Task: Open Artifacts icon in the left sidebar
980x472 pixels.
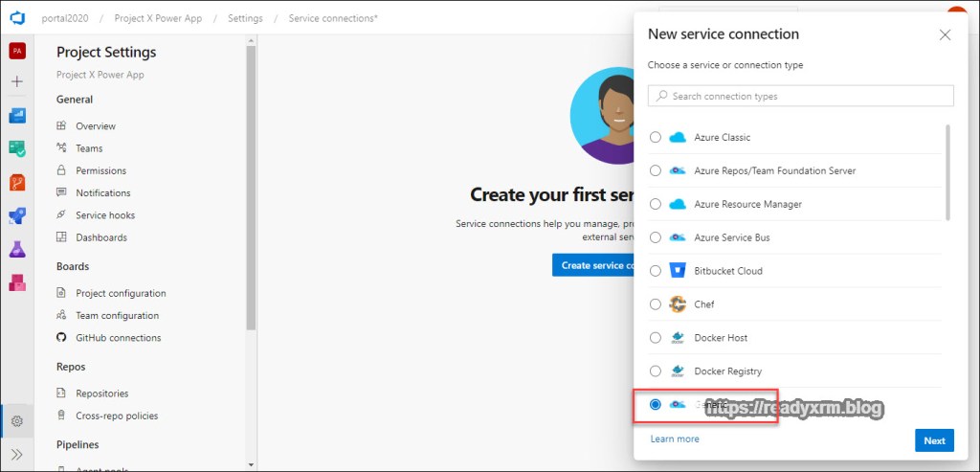Action: click(x=17, y=282)
